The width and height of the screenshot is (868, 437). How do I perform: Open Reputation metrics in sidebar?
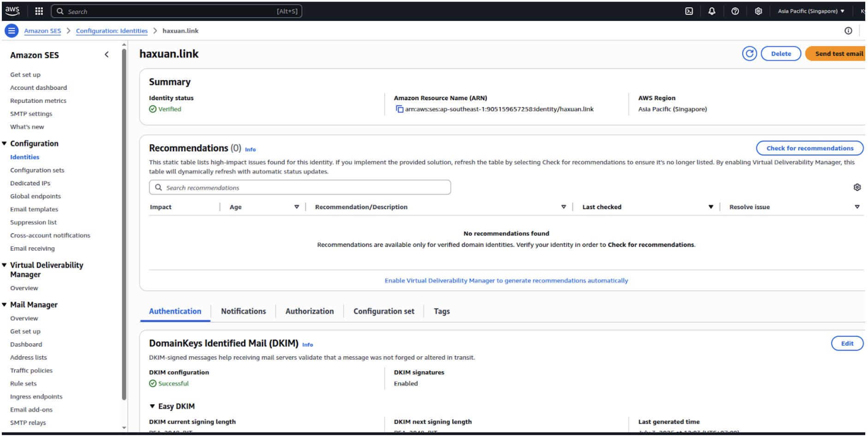point(38,100)
